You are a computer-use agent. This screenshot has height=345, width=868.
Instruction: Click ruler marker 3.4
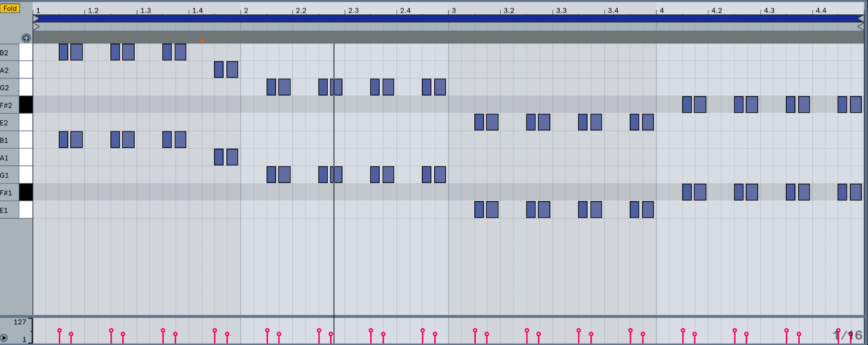613,10
